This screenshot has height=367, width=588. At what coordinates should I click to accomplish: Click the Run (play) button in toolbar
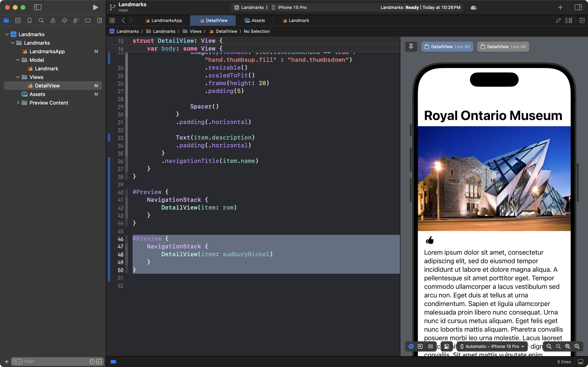tap(95, 7)
